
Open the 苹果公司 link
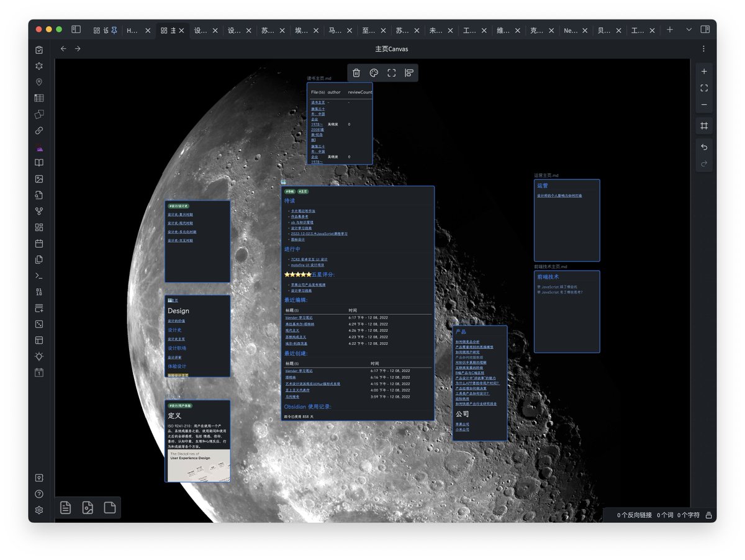tap(462, 424)
